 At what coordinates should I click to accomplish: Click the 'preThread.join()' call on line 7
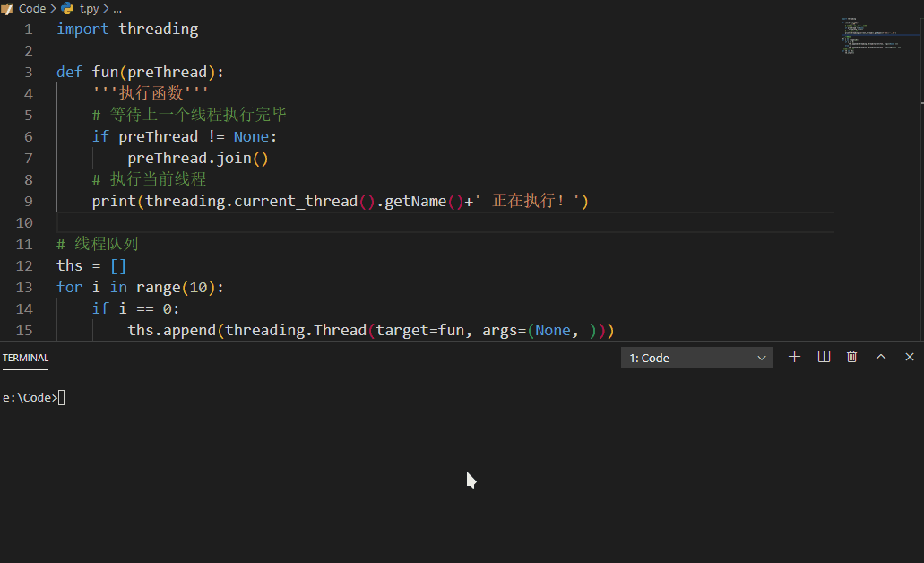click(x=198, y=158)
